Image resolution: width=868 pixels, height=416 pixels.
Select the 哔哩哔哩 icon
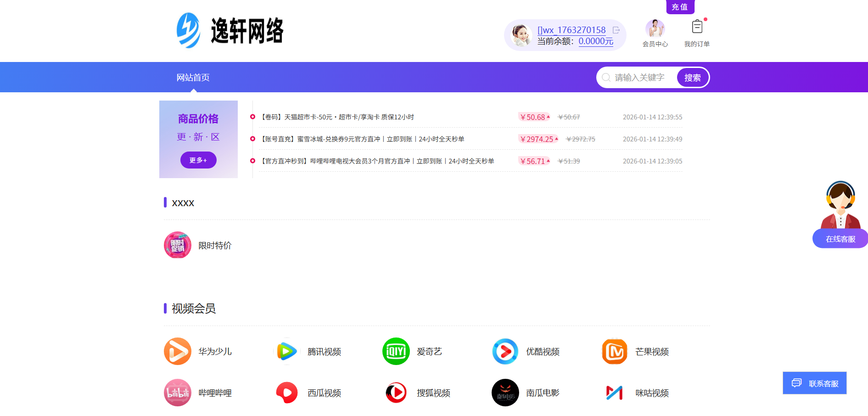178,393
